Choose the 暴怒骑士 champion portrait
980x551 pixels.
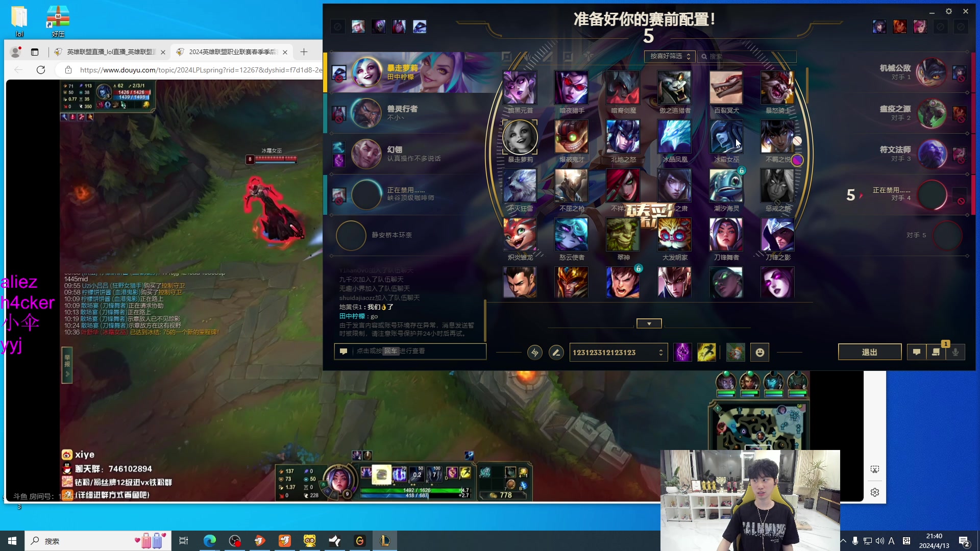click(777, 88)
